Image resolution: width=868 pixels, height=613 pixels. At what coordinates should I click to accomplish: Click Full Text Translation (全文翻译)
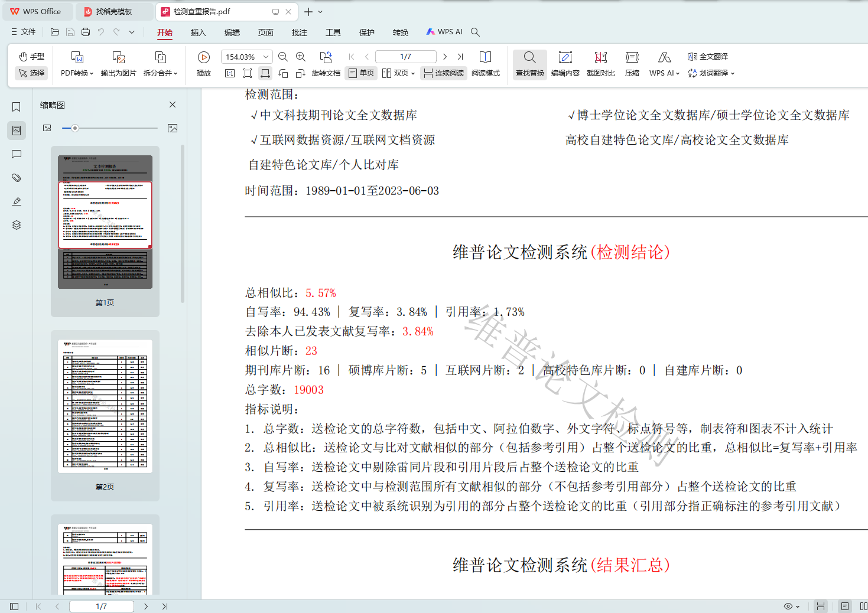tap(708, 57)
